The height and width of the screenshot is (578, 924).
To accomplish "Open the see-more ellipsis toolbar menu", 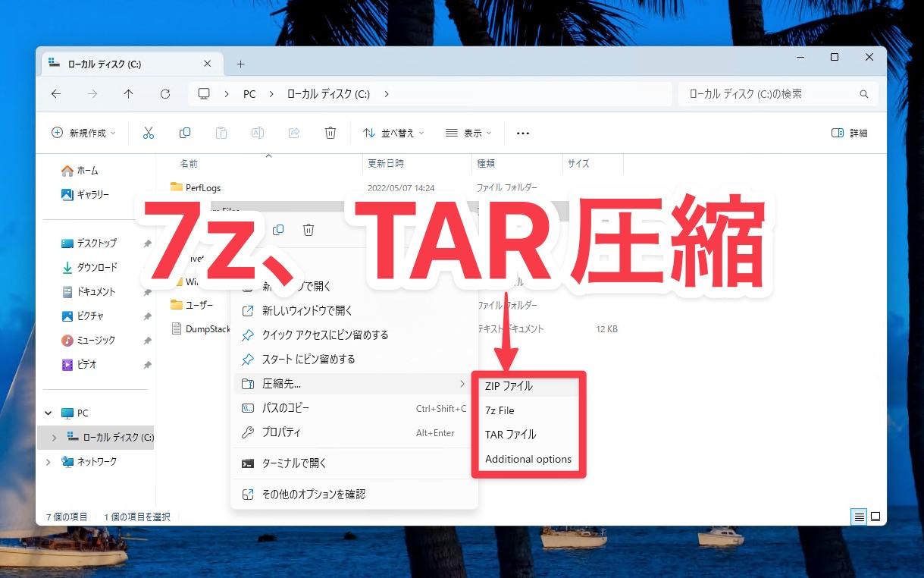I will [522, 132].
